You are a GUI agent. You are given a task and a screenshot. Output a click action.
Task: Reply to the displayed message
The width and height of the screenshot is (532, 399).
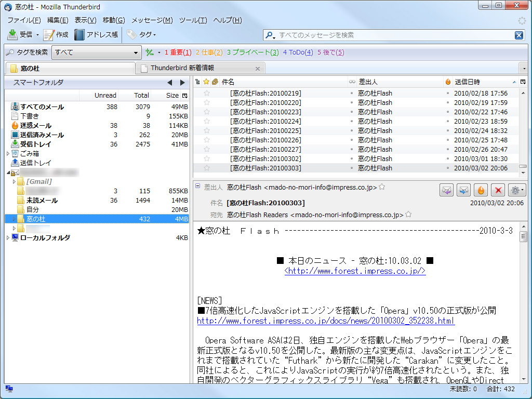446,190
